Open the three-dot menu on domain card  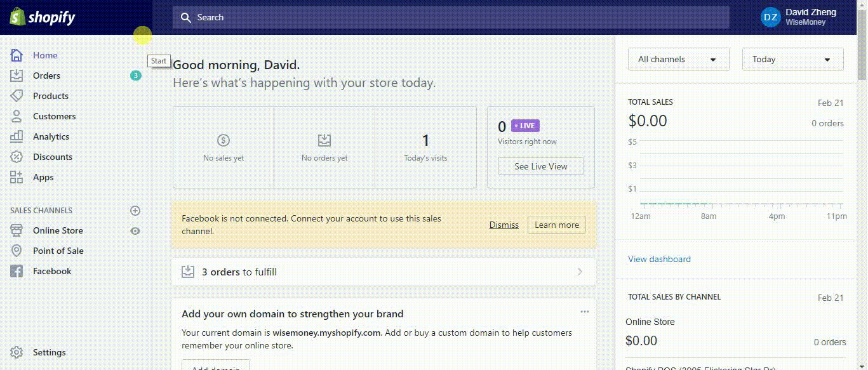585,312
